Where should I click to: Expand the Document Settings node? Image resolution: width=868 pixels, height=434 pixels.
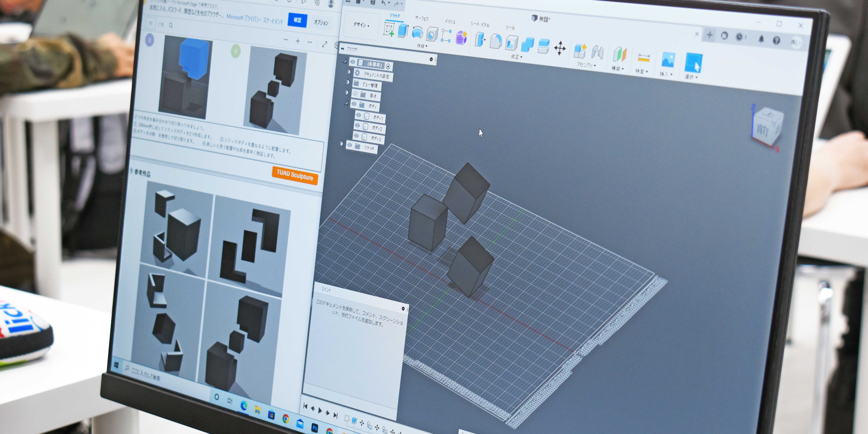349,71
